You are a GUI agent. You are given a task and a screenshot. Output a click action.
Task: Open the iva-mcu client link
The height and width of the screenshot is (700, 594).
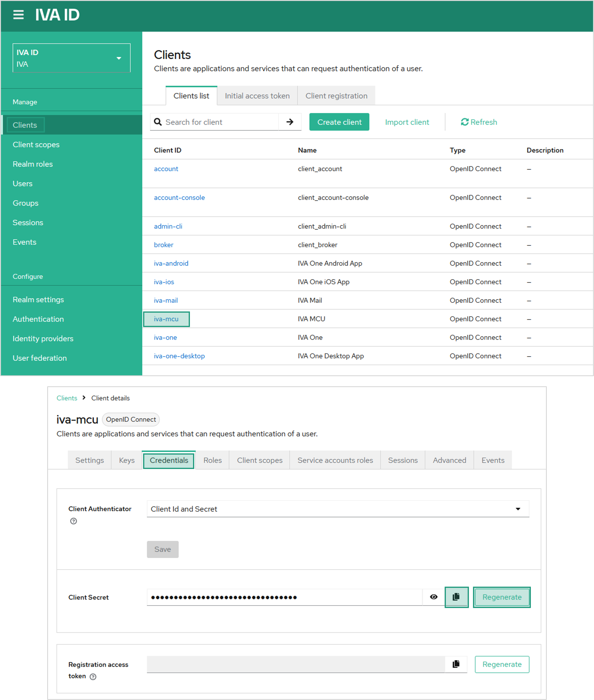click(166, 319)
